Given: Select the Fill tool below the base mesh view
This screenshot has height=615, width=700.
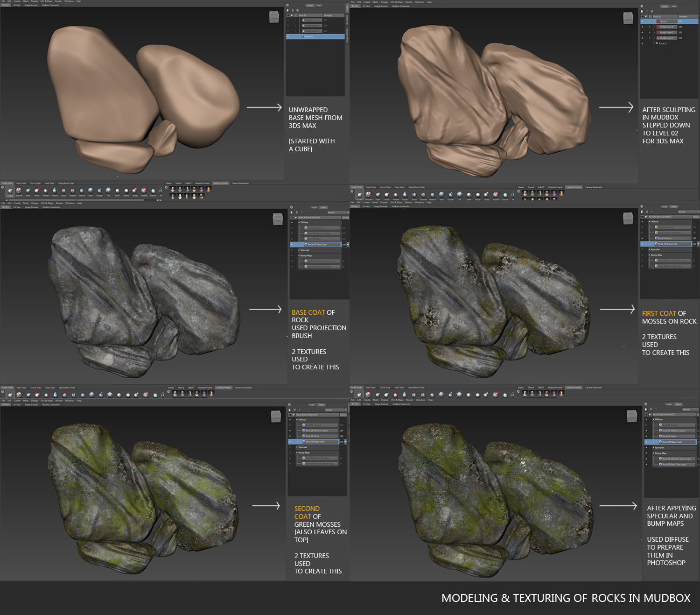Looking at the screenshot, I should tap(108, 191).
